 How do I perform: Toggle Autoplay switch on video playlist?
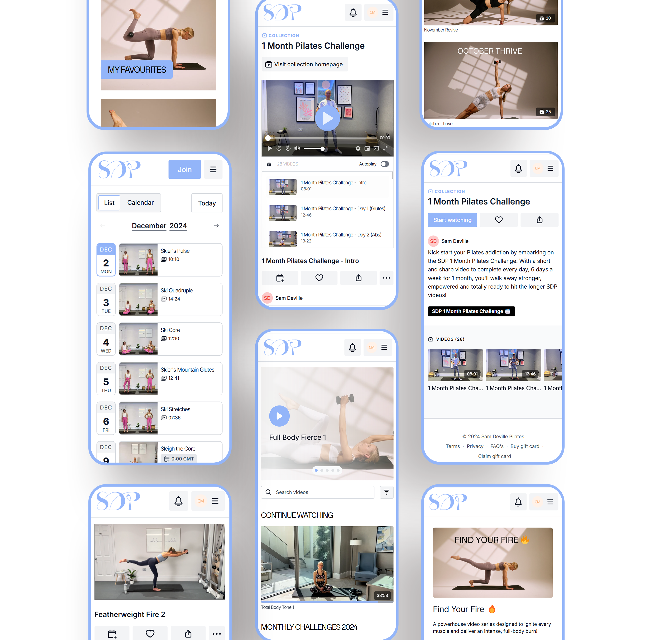385,164
